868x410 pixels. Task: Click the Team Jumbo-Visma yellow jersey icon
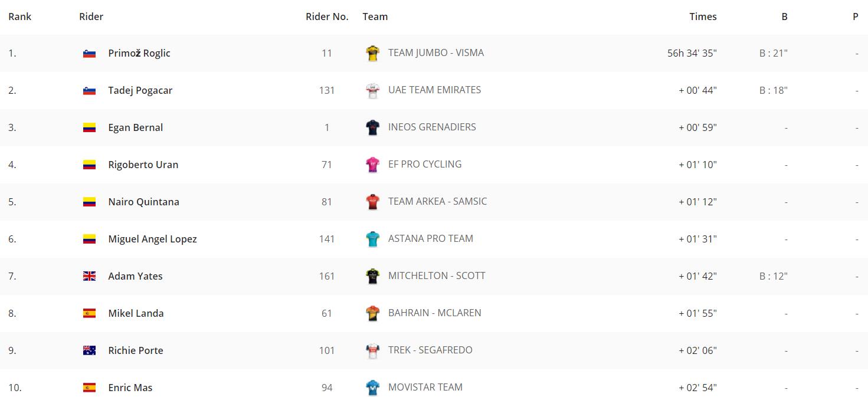point(372,53)
